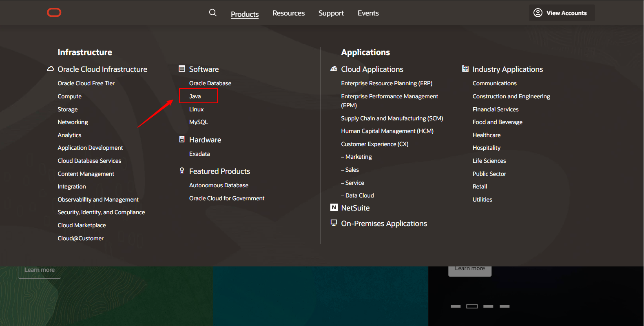Select the second carousel slide indicator
Viewport: 644px width, 326px height.
coord(472,306)
